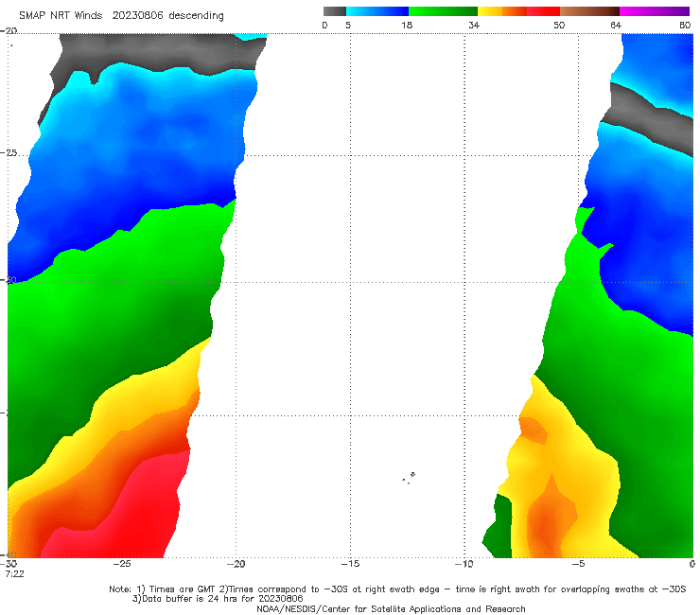Click the orange wind core in right swath
Screen dimensions: 700x615
click(x=547, y=520)
